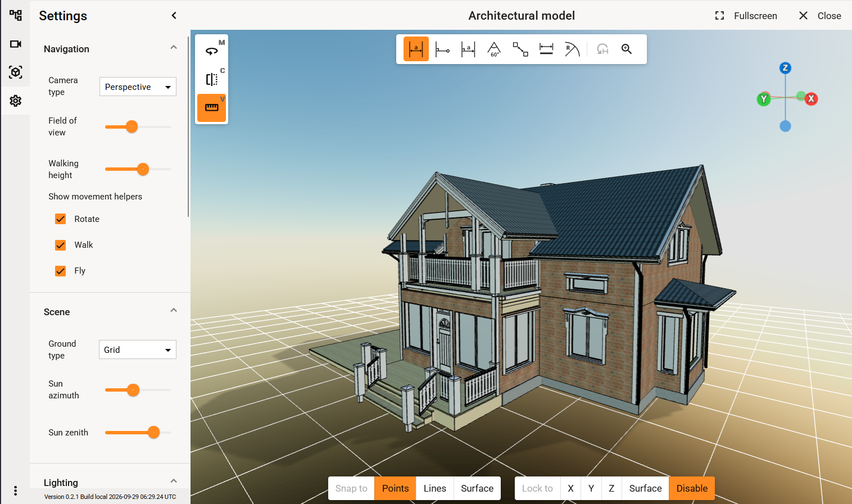Select the 60° angle measurement tool

[x=494, y=49]
